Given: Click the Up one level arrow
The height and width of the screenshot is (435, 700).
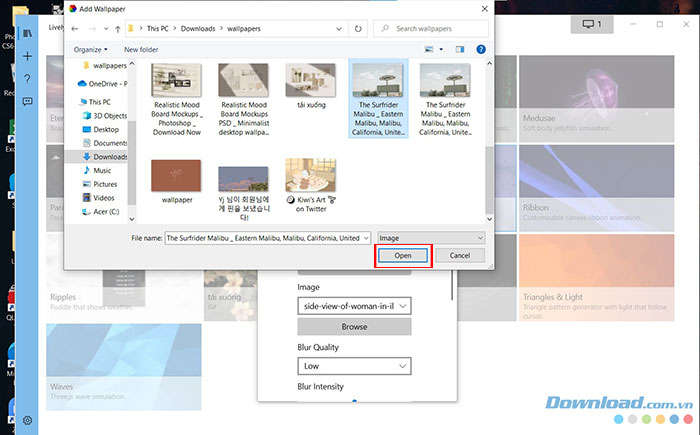Looking at the screenshot, I should pyautogui.click(x=118, y=29).
